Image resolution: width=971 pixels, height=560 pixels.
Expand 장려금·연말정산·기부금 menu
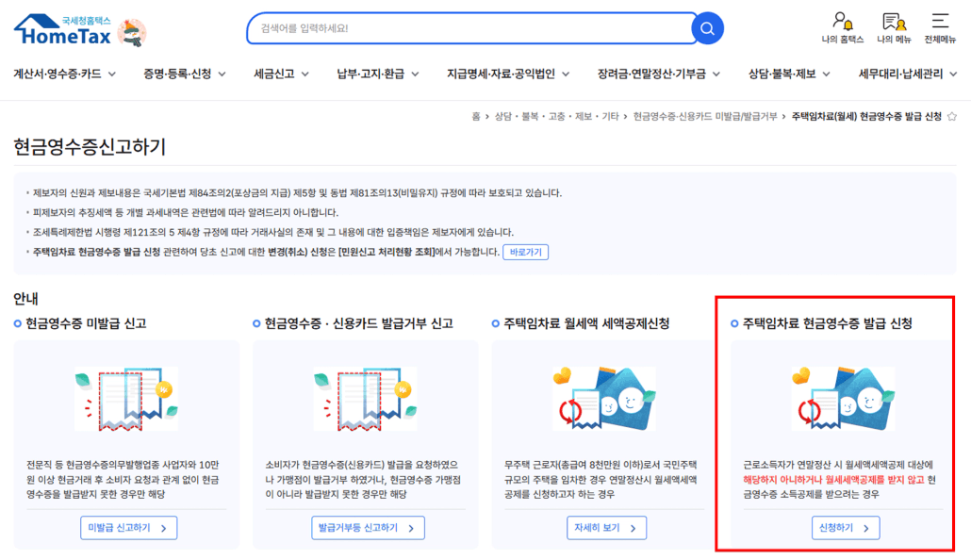[x=658, y=74]
